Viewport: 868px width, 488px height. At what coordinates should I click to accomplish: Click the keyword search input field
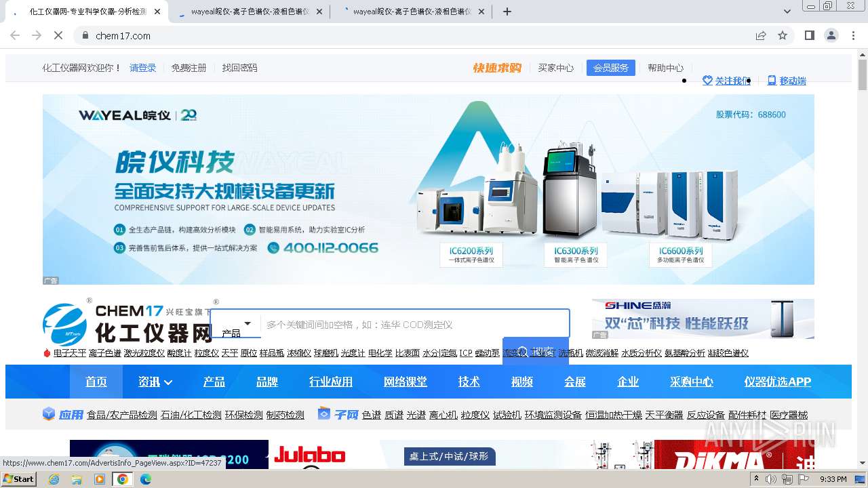click(x=415, y=324)
